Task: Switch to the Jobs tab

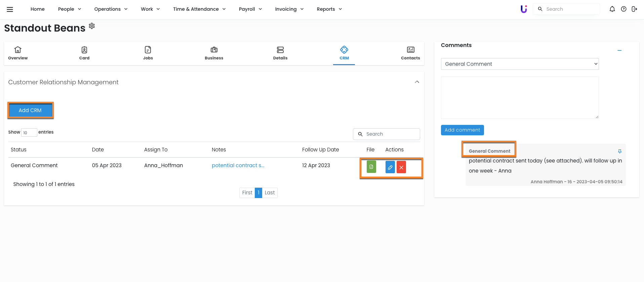Action: [x=148, y=53]
